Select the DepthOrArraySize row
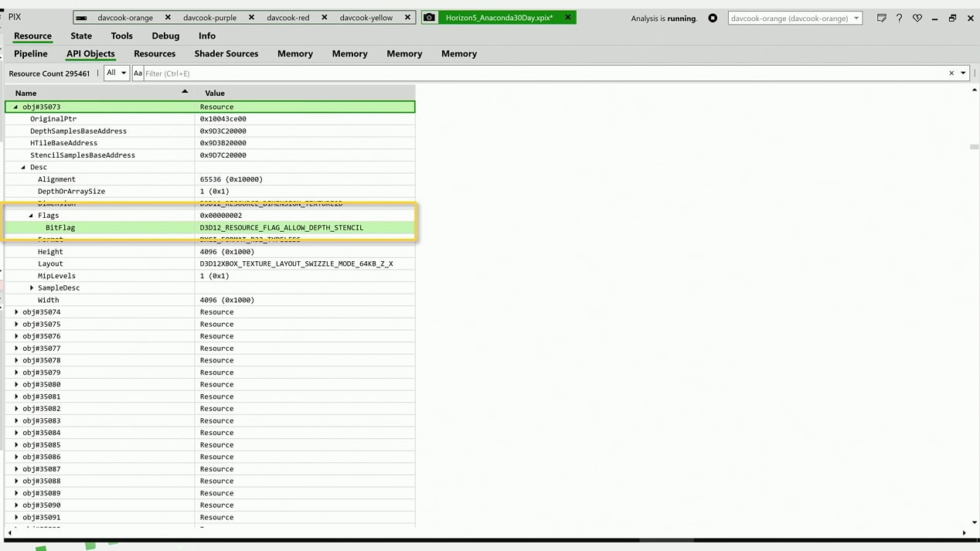980x551 pixels. coord(210,191)
